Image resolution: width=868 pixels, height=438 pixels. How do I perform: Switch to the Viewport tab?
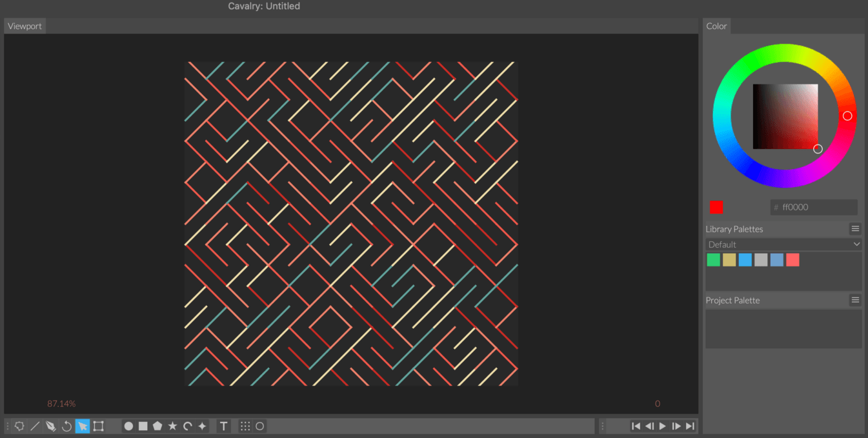[x=25, y=26]
